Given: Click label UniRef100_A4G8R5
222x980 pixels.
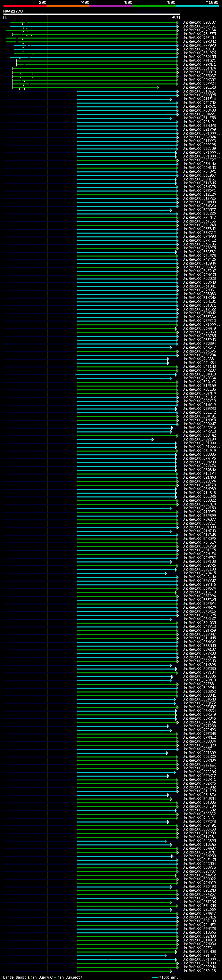Looking at the screenshot, I should point(199,841).
